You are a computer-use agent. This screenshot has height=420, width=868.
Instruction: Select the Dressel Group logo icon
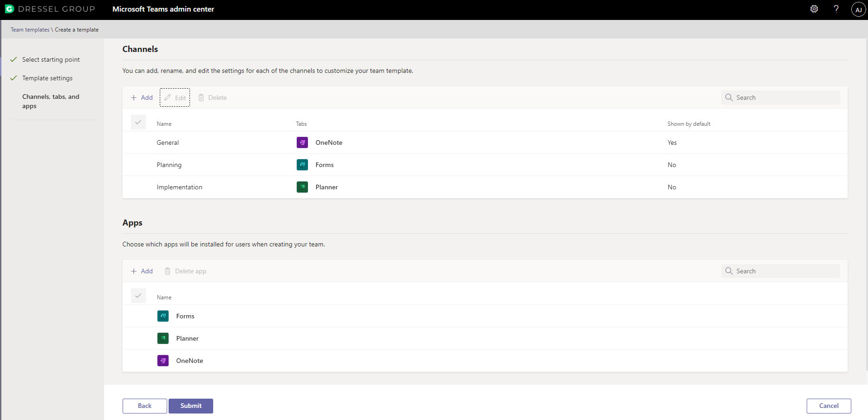click(x=10, y=9)
